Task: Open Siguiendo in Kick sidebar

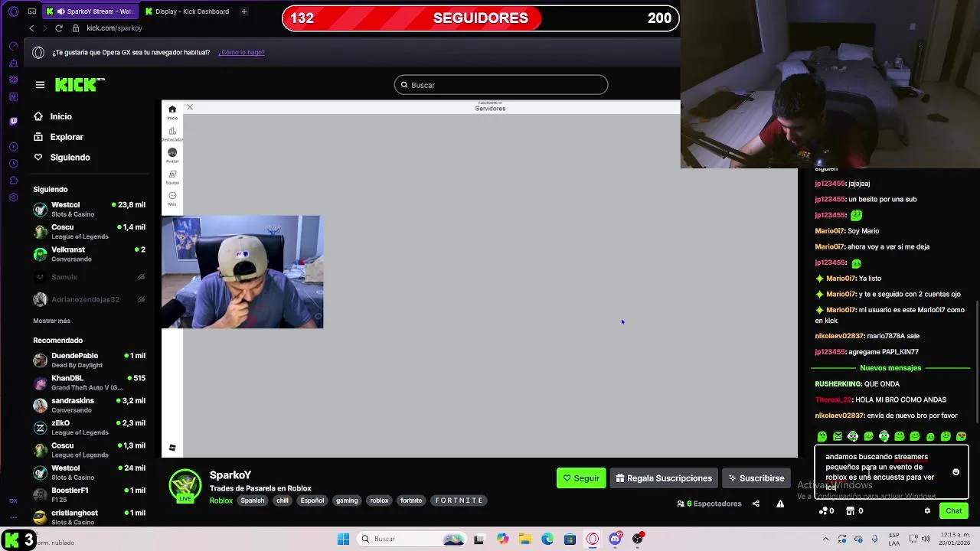Action: tap(61, 157)
